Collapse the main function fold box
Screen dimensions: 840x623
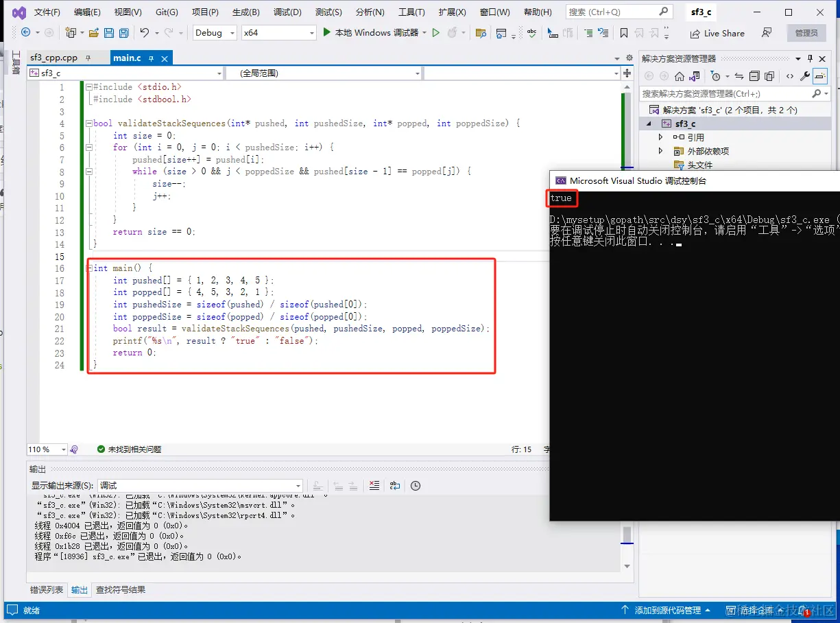coord(89,268)
